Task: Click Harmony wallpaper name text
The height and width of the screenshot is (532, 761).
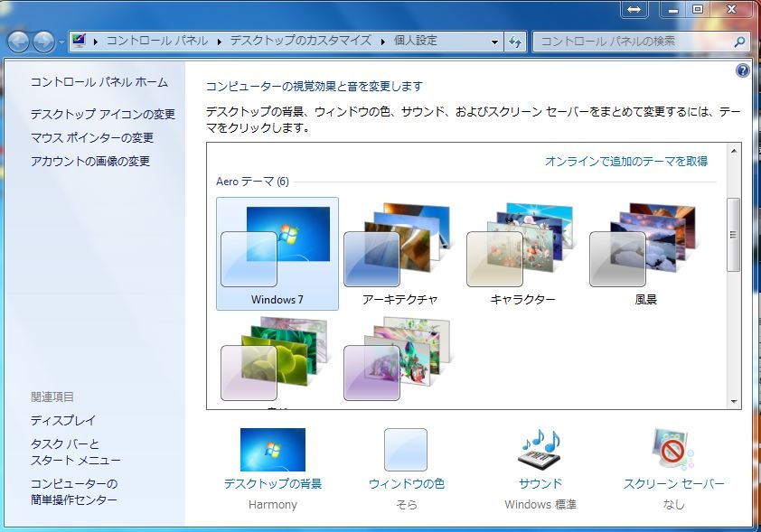Action: tap(273, 505)
